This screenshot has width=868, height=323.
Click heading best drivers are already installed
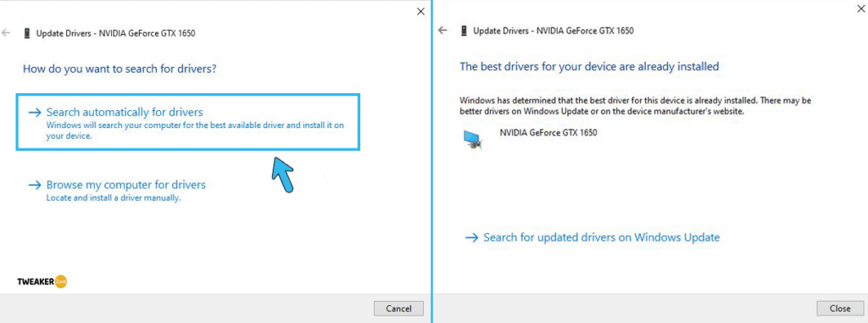point(590,66)
